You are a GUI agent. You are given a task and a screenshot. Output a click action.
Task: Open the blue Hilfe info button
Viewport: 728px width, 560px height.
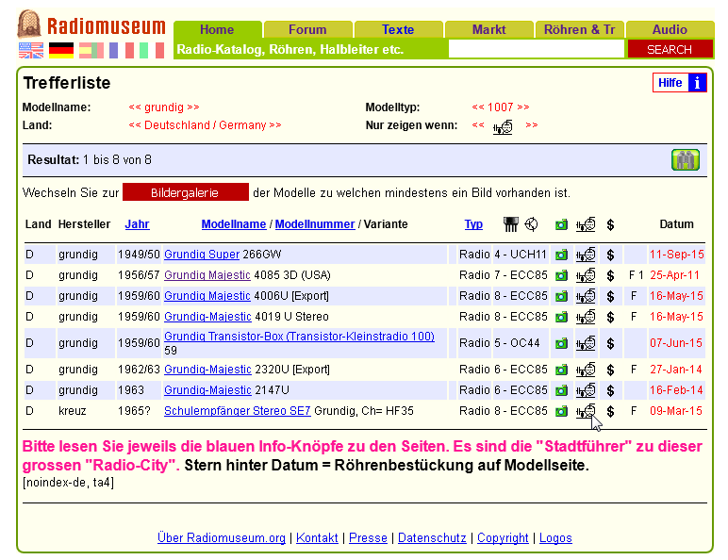click(680, 83)
